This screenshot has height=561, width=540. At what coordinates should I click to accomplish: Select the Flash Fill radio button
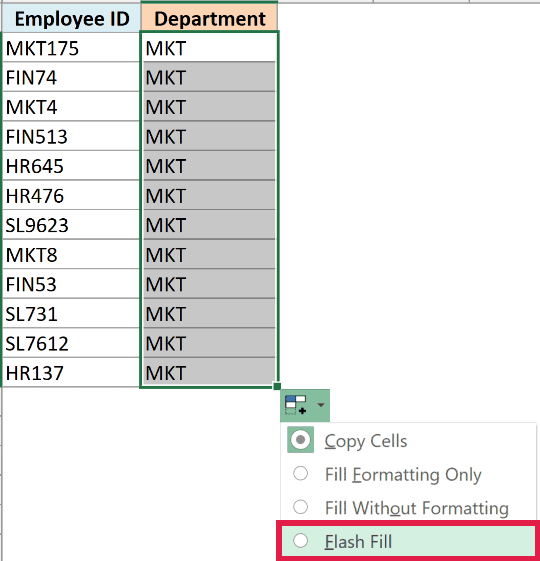300,541
